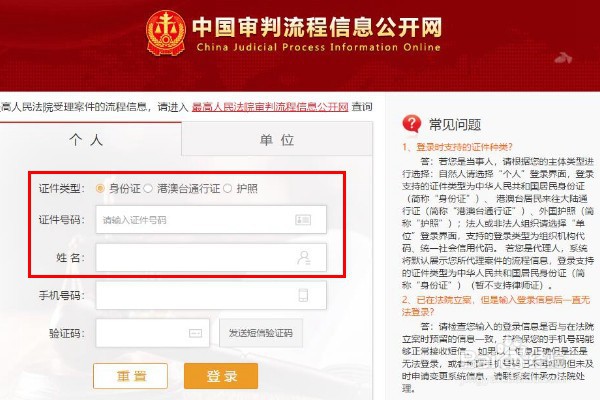Click the 中国审判流程信息公开网 site title
600x400 pixels.
(317, 28)
